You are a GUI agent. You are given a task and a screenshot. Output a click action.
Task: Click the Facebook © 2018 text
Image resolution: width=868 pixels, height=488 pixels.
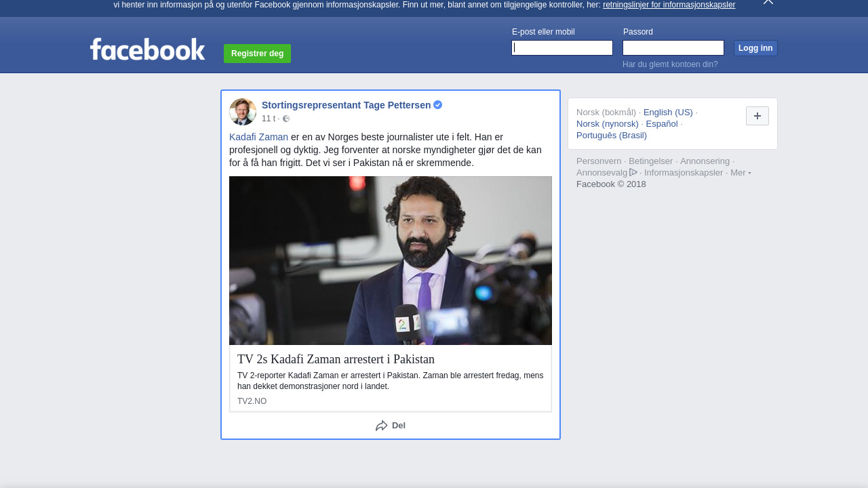click(x=611, y=184)
